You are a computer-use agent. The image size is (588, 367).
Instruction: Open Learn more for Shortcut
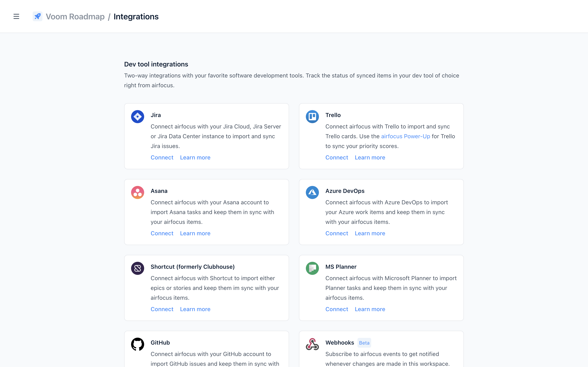pos(195,309)
